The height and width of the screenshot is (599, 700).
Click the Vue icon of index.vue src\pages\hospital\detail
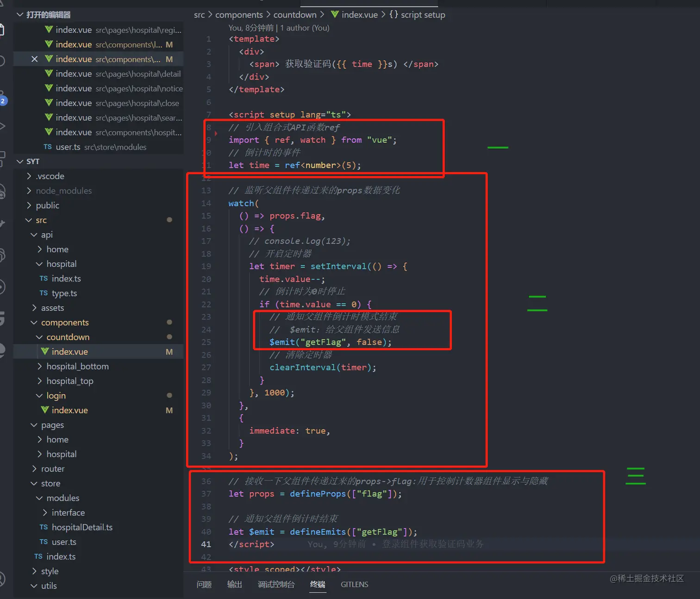[49, 74]
